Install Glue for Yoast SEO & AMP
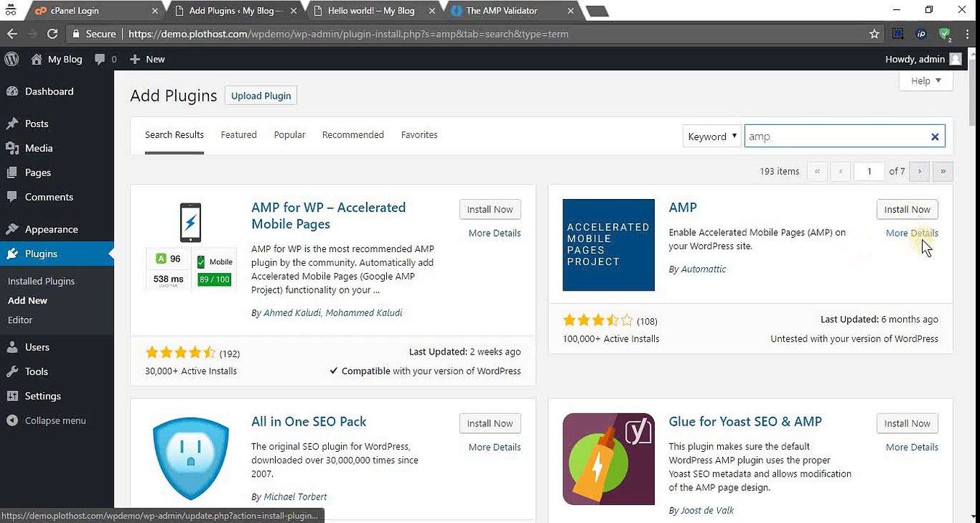Image resolution: width=980 pixels, height=523 pixels. coord(907,423)
